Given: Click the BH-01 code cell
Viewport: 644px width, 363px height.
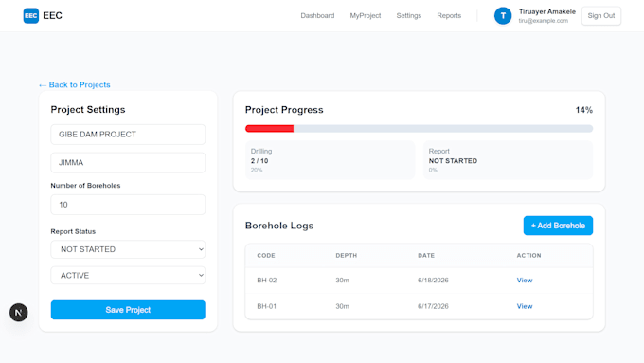Looking at the screenshot, I should coord(266,306).
